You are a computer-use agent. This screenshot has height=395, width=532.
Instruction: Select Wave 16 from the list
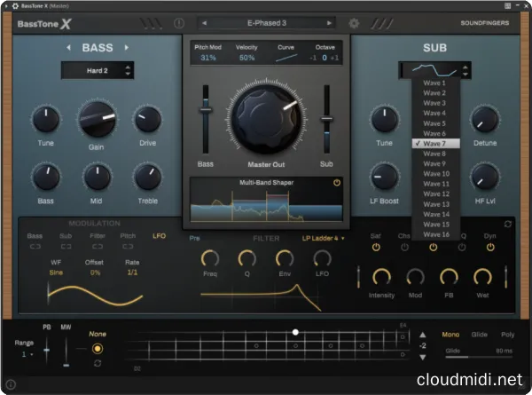[x=436, y=234]
